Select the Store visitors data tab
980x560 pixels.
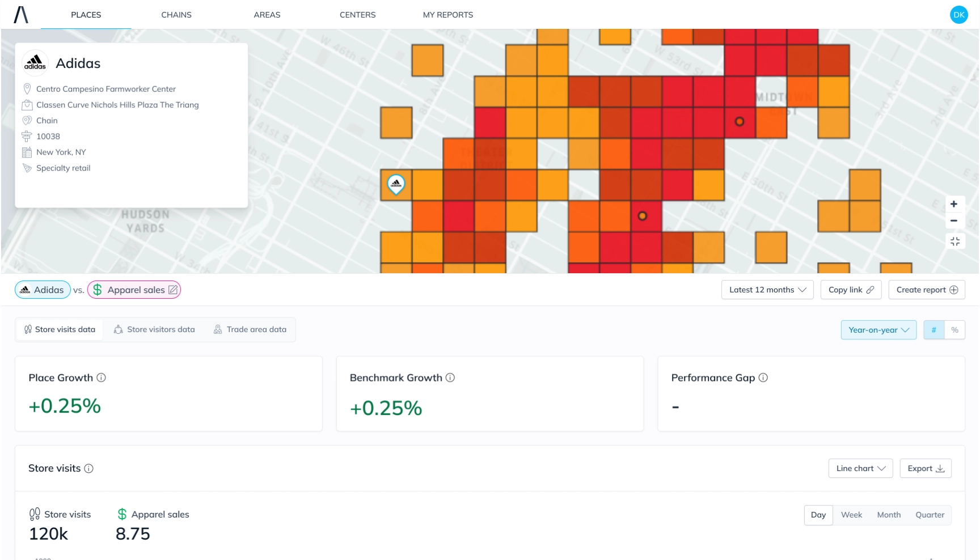coord(154,329)
